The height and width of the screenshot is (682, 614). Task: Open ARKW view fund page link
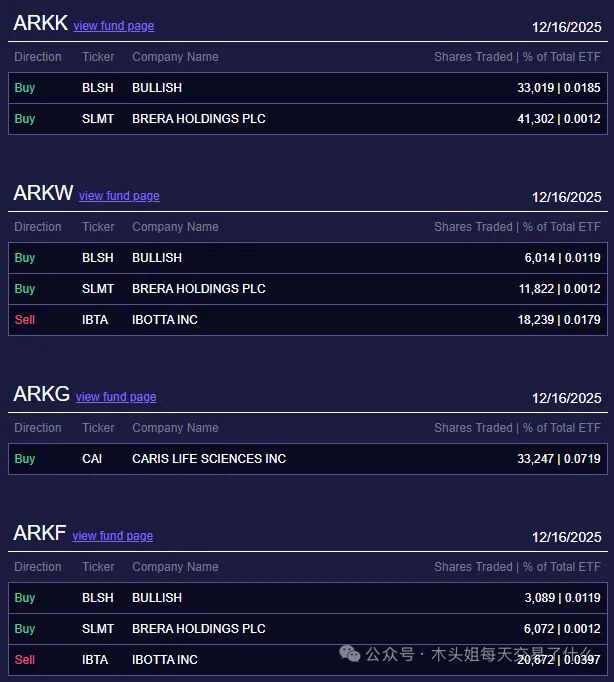click(119, 196)
